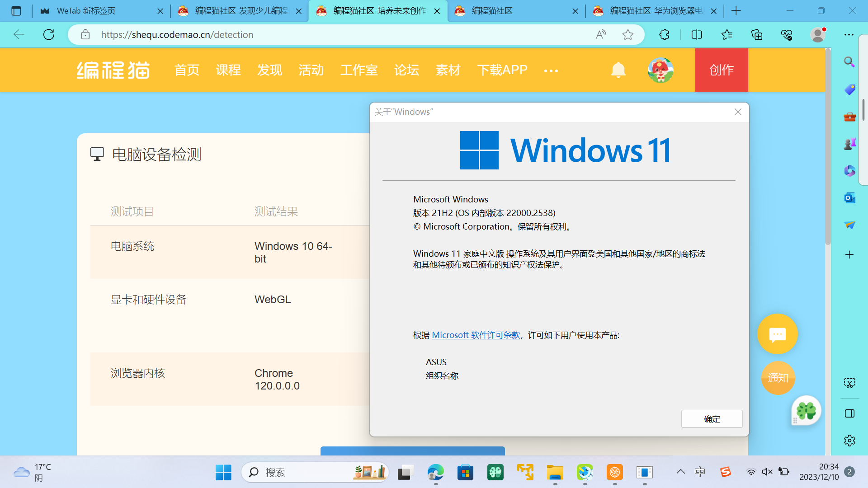This screenshot has width=868, height=488.
Task: Open Microsoft 365 in sidebar
Action: tap(849, 171)
